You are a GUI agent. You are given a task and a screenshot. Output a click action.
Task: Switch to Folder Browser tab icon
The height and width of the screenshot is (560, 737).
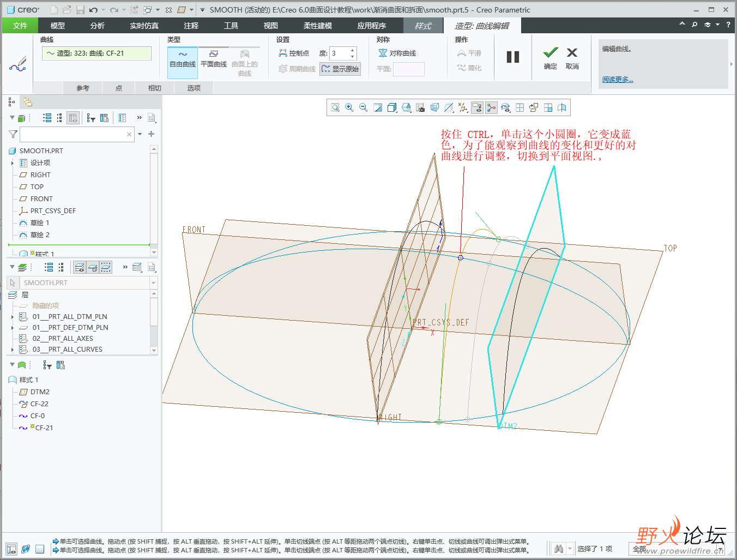pyautogui.click(x=27, y=102)
